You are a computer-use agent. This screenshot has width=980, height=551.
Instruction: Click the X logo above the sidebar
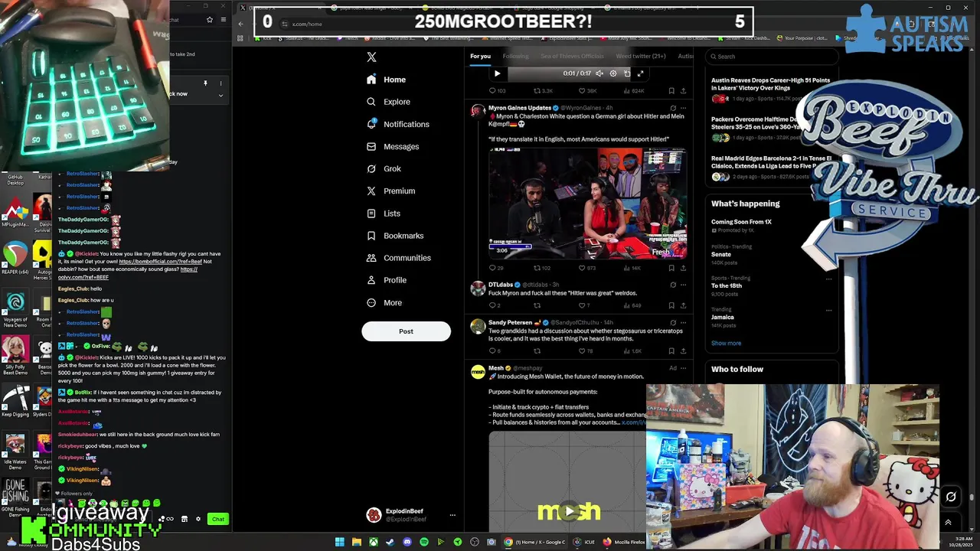[x=371, y=57]
